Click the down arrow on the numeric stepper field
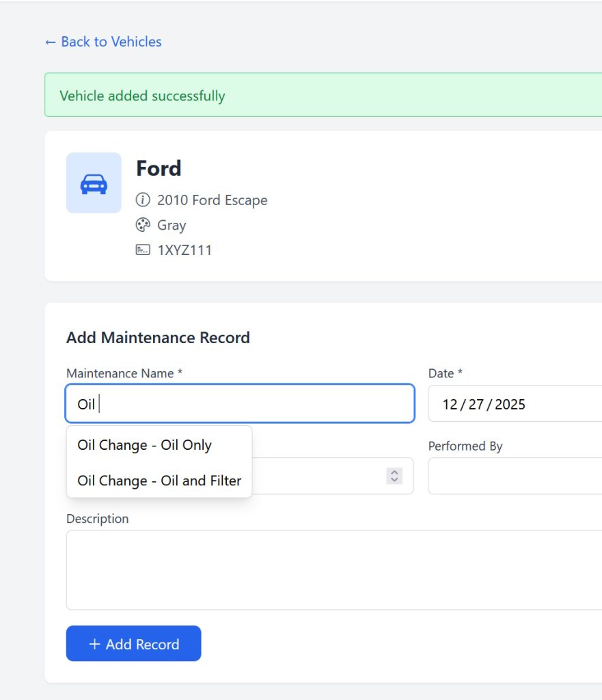Screen dimensions: 602x700 394,479
